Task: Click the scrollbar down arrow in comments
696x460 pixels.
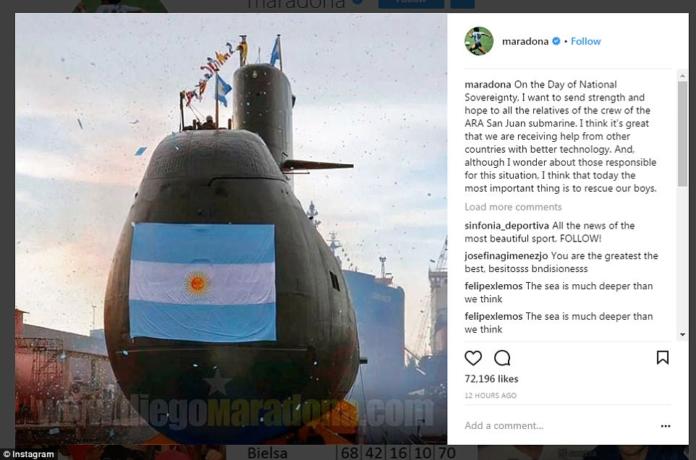Action: click(x=682, y=335)
